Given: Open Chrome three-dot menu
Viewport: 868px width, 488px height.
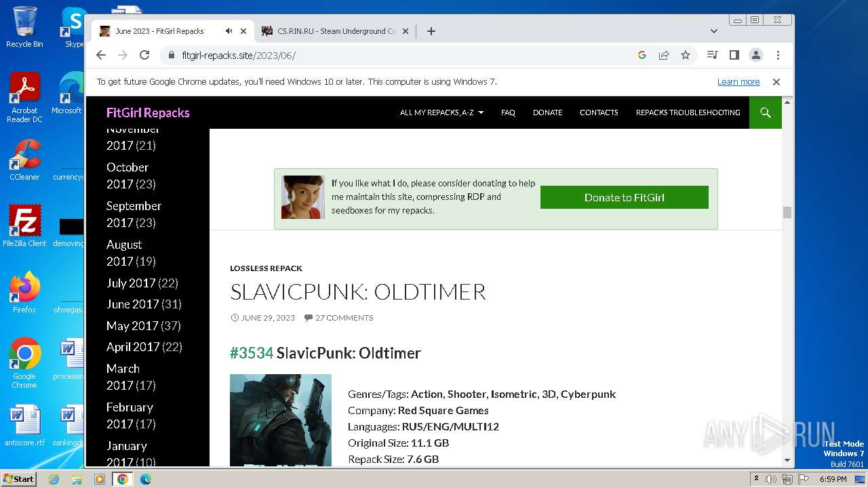Looking at the screenshot, I should coord(778,55).
